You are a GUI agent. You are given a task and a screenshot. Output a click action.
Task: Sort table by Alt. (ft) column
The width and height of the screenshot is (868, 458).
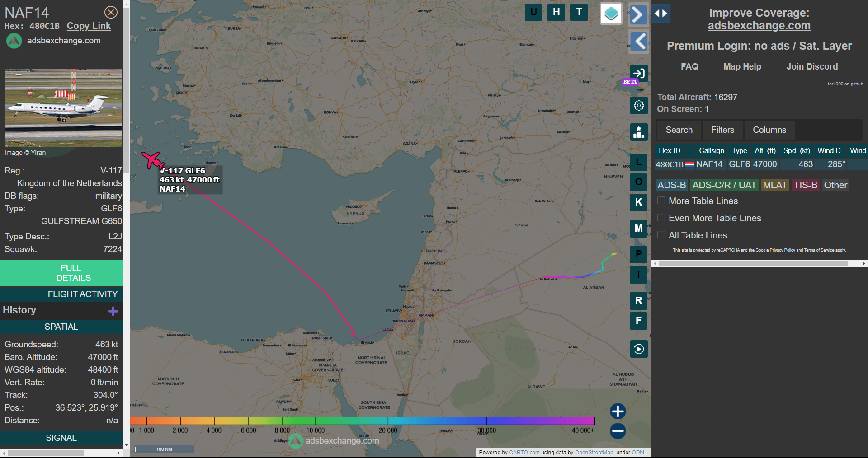[x=765, y=150]
